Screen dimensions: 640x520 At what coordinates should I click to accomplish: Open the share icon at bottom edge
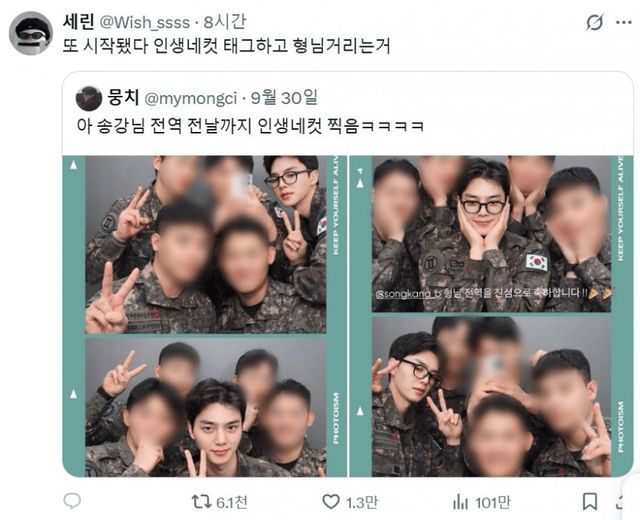pos(620,502)
